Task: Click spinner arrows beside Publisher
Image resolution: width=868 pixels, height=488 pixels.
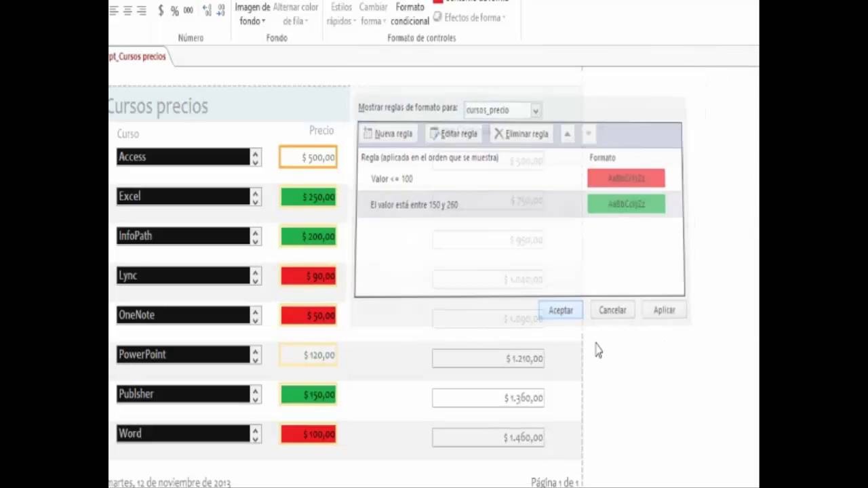Action: pyautogui.click(x=256, y=394)
